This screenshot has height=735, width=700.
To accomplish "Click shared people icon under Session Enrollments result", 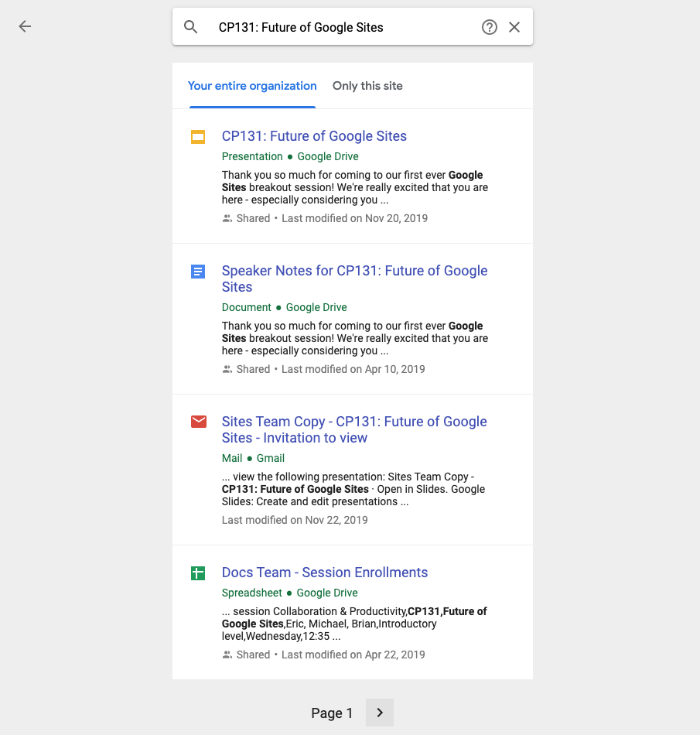I will (x=227, y=655).
